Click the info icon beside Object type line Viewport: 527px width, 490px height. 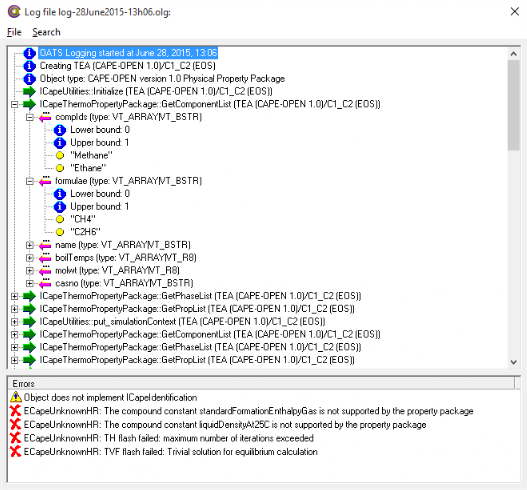[29, 79]
